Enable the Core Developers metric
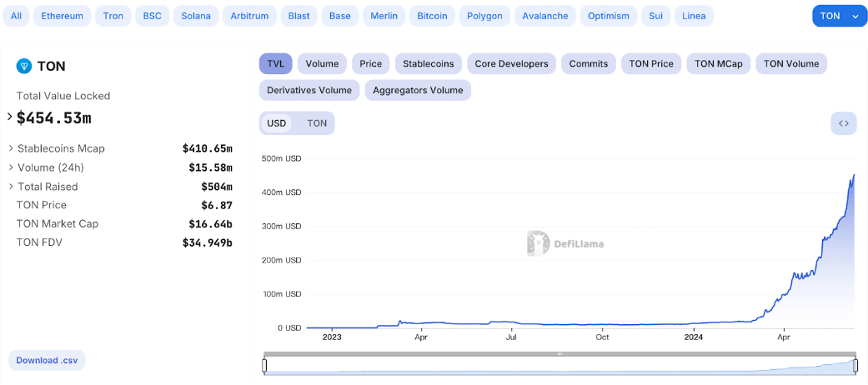This screenshot has width=868, height=385. coord(511,63)
